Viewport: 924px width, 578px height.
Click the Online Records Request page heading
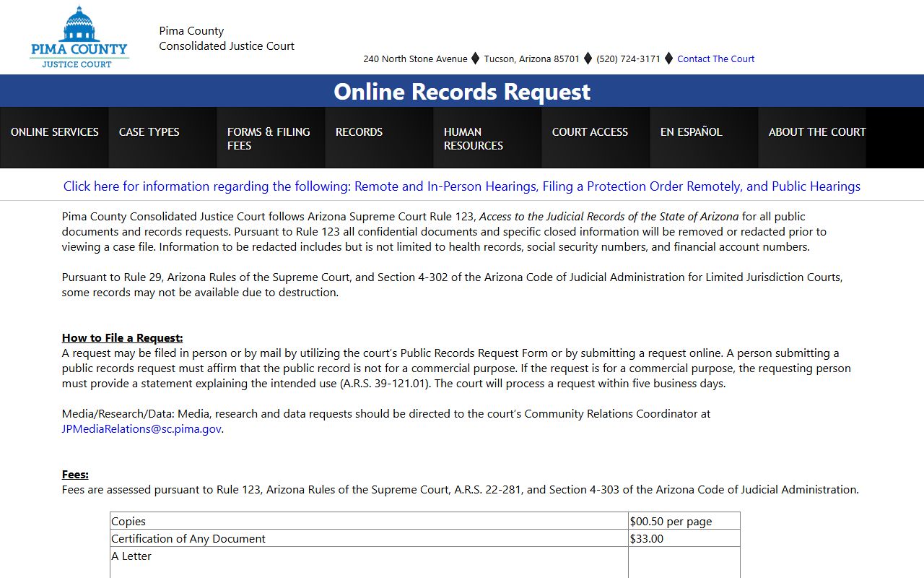click(462, 92)
